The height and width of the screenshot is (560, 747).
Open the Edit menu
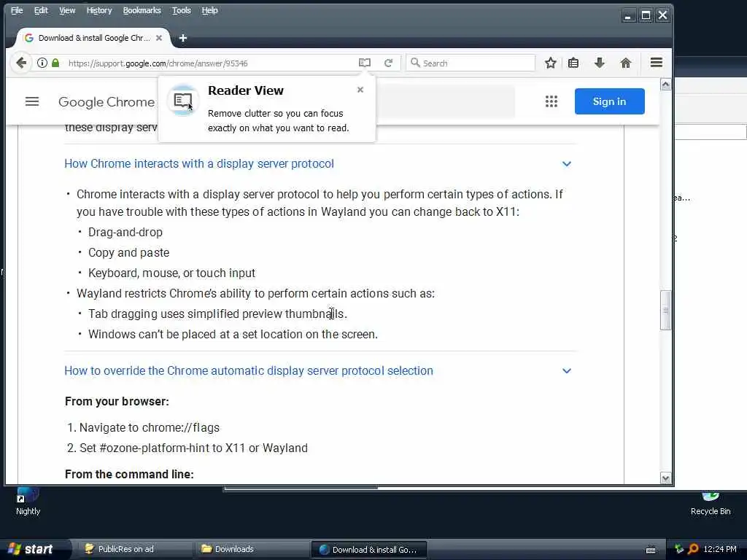(41, 10)
